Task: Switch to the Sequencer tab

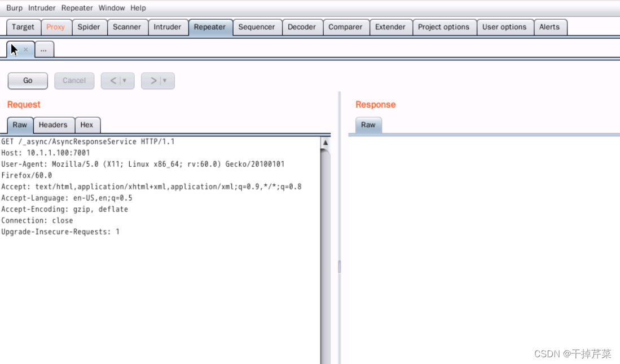Action: (x=256, y=27)
